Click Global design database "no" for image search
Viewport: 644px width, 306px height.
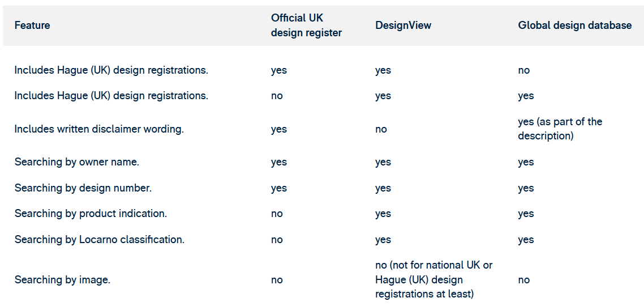pyautogui.click(x=524, y=280)
